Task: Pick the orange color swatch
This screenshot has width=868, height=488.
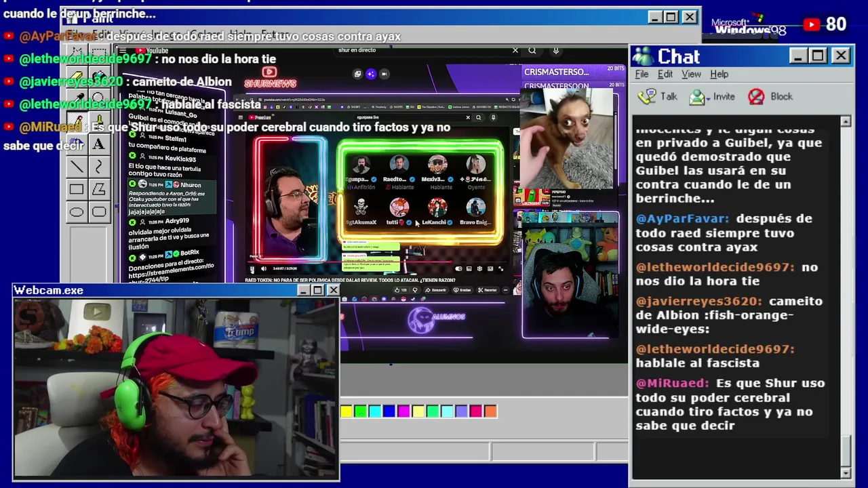Action: (x=490, y=411)
